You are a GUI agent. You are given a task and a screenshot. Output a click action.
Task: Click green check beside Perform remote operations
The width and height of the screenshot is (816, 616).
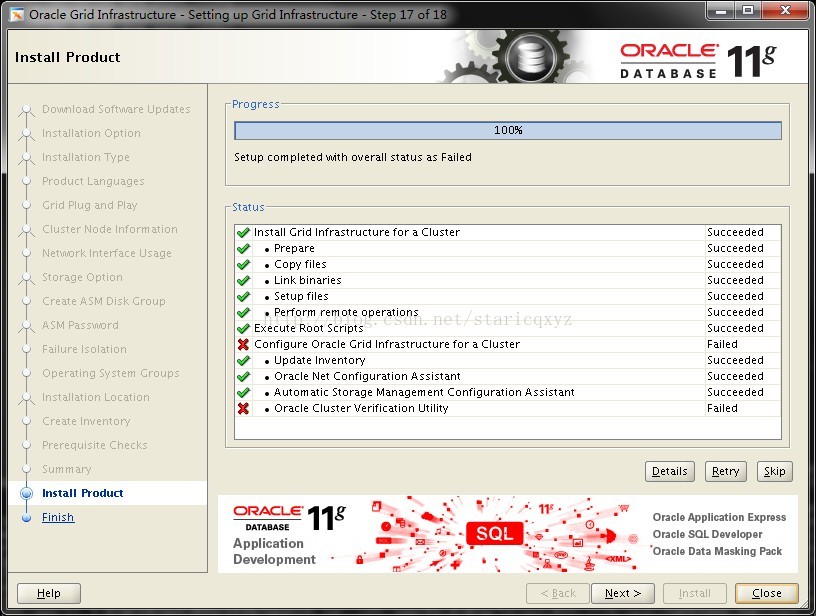(243, 313)
